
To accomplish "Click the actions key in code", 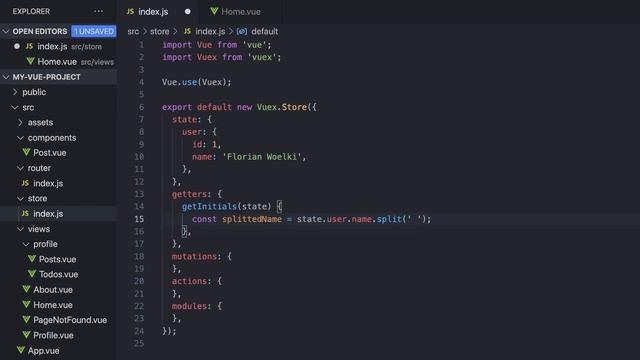I will click(x=189, y=281).
